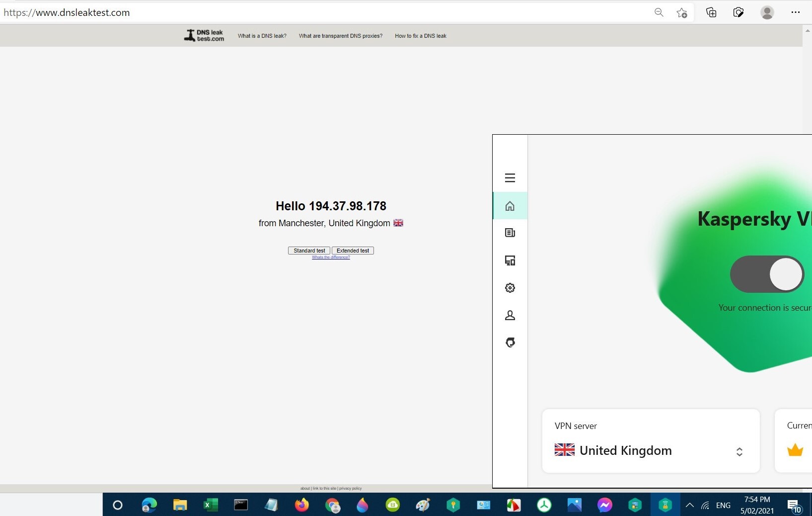Open the Kaspersky VPN taskbar icon
Screen dimensions: 812x516
[665, 505]
